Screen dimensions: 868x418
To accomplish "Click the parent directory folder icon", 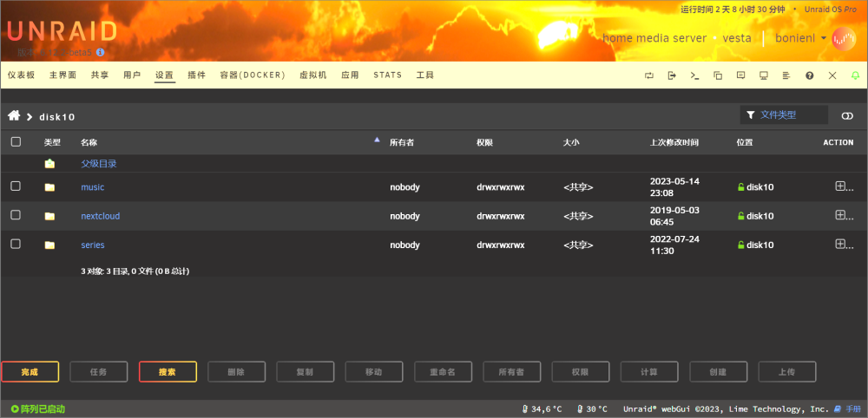I will click(49, 164).
